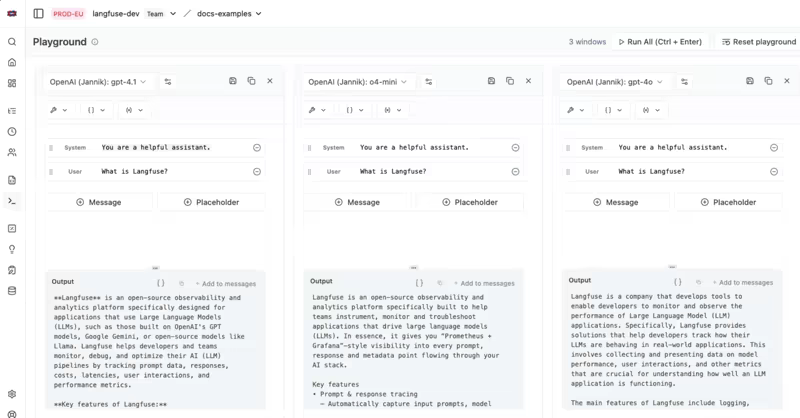Expand variables dropdown in gpt-4.1 window
The image size is (800, 418).
(x=134, y=110)
